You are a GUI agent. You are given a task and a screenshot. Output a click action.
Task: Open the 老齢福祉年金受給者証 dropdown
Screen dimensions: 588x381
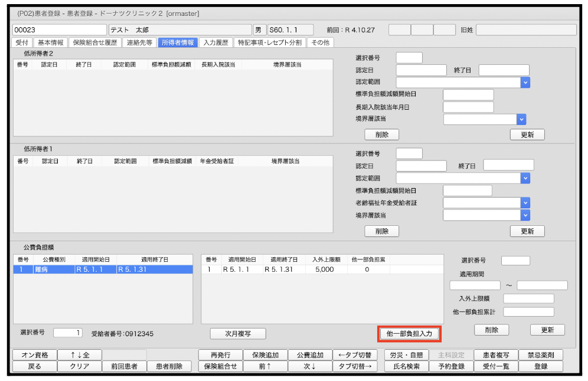(x=525, y=203)
